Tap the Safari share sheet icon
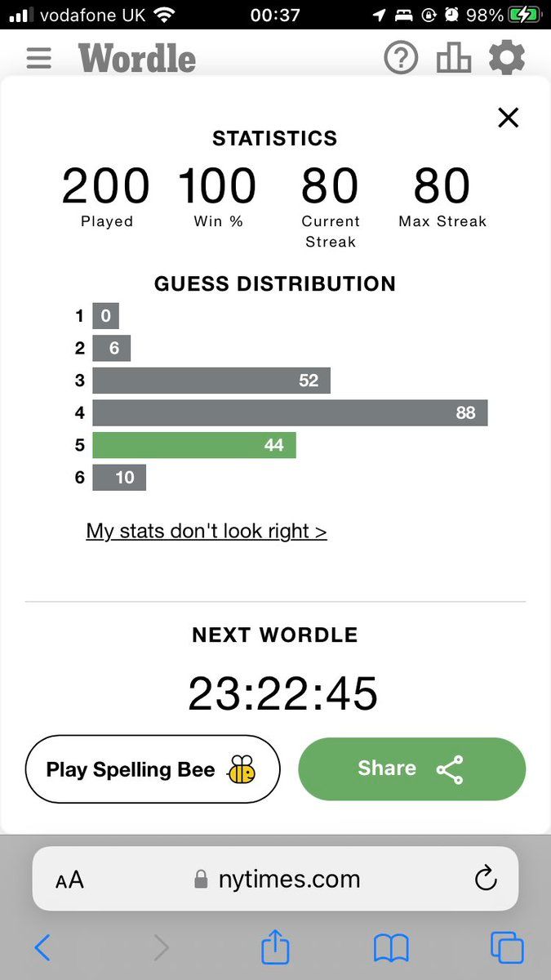 [x=276, y=947]
